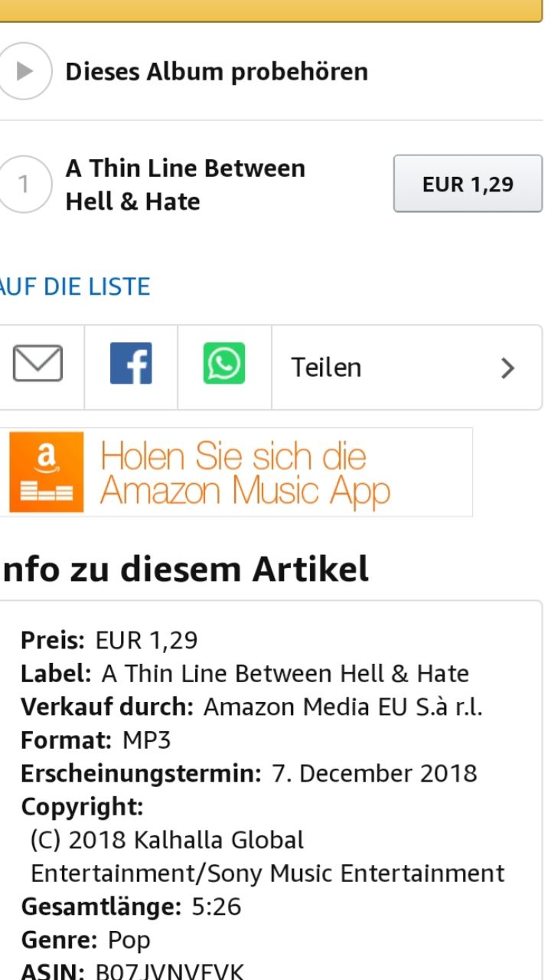This screenshot has width=551, height=980.
Task: Expand Teilen chevron arrow
Action: pos(507,368)
